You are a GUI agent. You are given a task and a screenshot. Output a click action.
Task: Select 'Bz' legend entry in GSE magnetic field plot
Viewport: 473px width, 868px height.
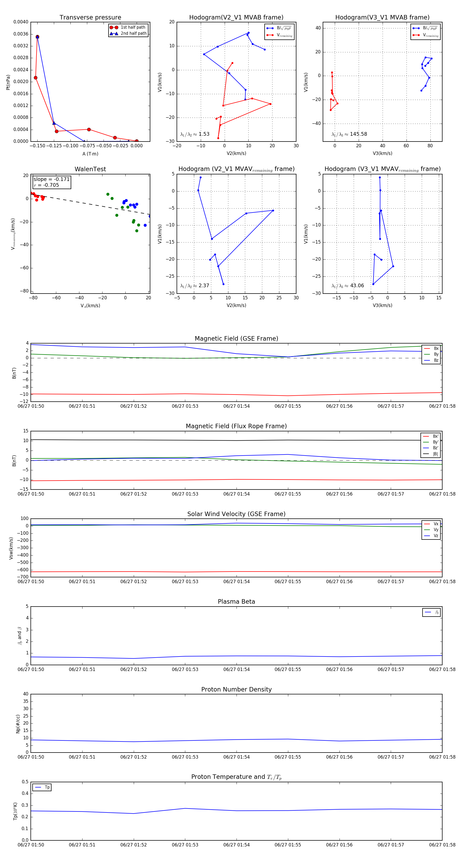coord(431,360)
